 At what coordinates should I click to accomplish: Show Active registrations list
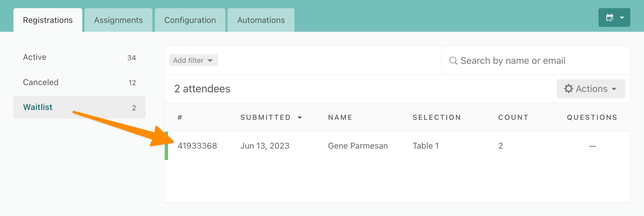click(x=79, y=57)
